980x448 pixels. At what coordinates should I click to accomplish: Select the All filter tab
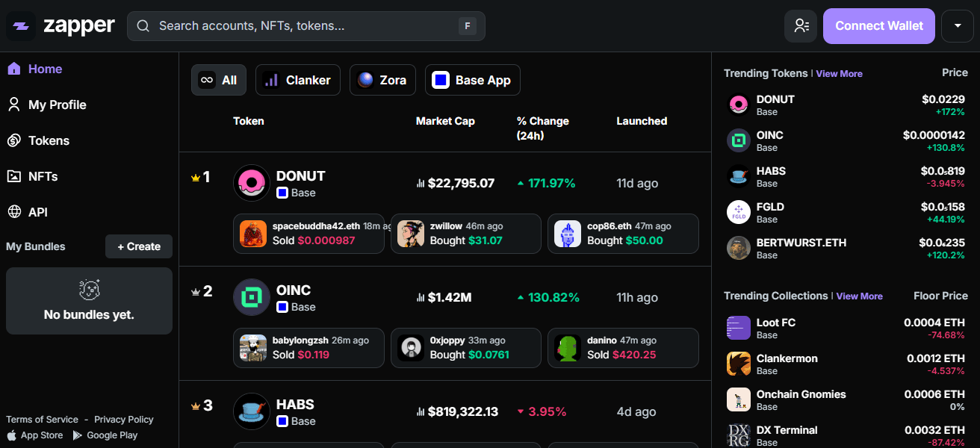[x=219, y=80]
